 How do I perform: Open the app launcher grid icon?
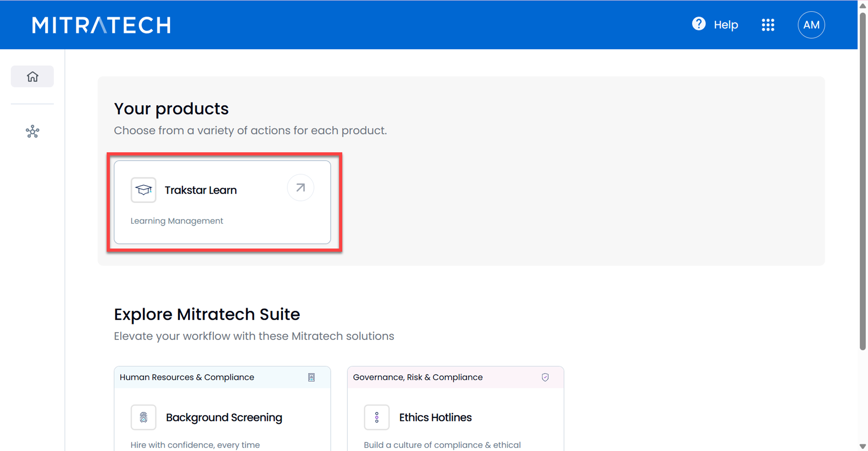768,25
